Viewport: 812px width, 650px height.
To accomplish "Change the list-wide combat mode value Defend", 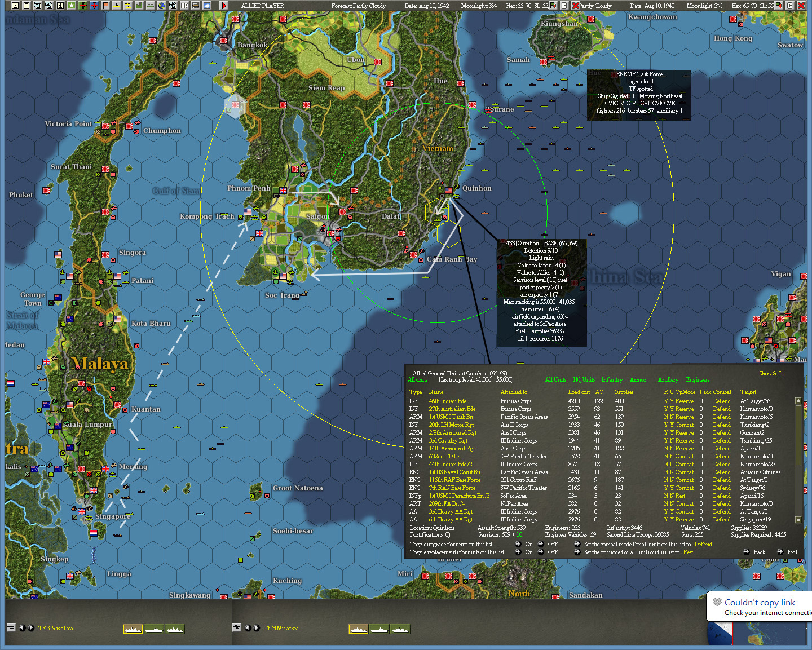I will tap(703, 544).
